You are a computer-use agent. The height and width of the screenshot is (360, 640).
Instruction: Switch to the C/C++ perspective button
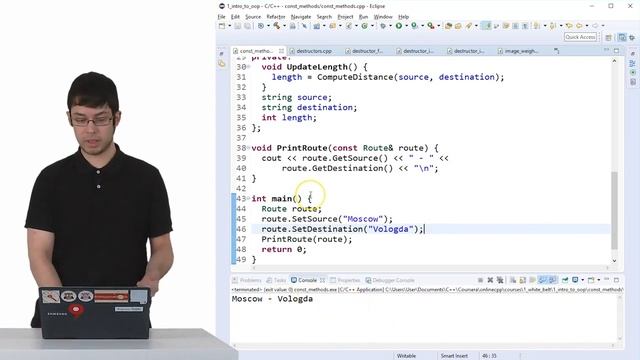[622, 38]
